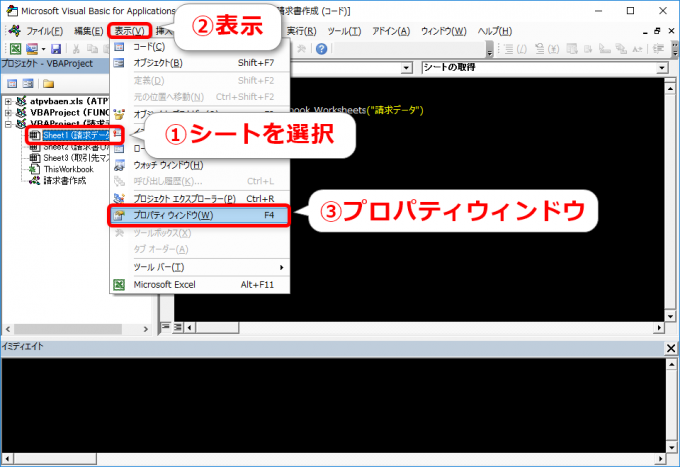This screenshot has width=680, height=467.
Task: Collapse the third VBAProject tree node
Action: [8, 124]
